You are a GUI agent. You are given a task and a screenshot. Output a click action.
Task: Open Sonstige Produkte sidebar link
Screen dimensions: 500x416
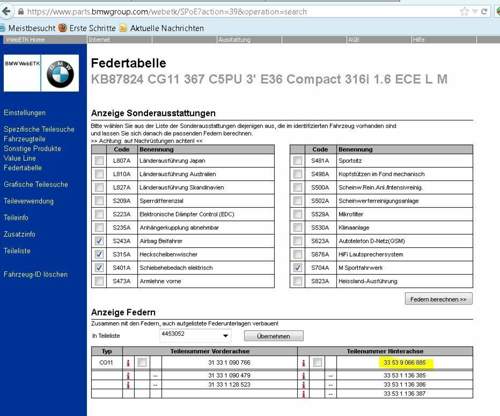(32, 148)
